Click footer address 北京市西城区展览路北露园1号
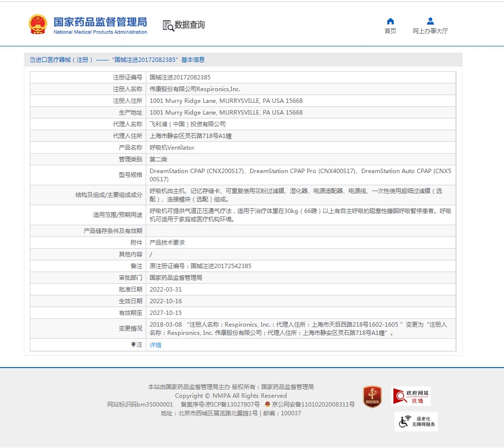Screen dimensions: 504x448 click(x=218, y=413)
